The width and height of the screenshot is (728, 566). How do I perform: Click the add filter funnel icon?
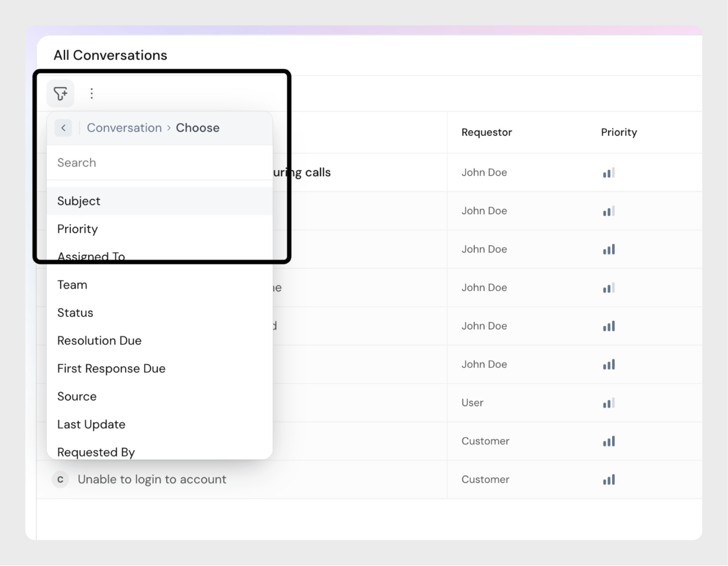coord(60,94)
